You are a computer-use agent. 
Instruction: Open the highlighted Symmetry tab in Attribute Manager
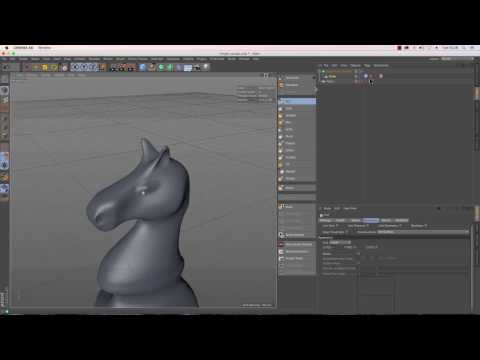click(x=371, y=220)
